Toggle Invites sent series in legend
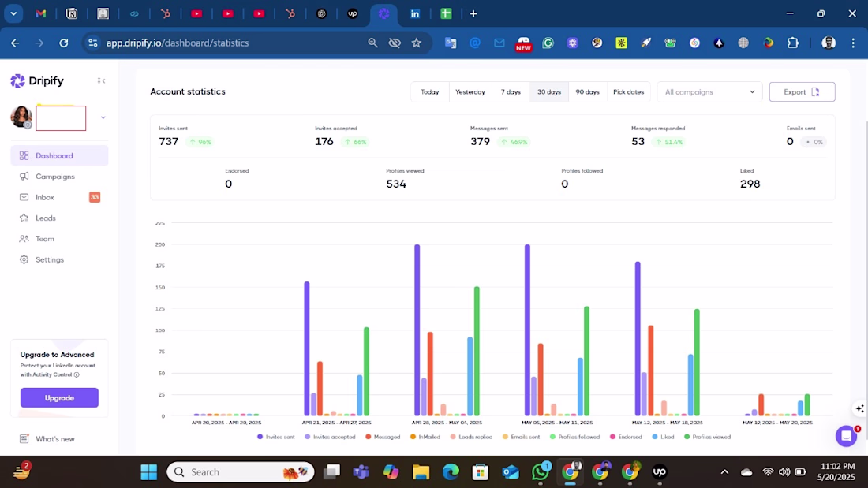The height and width of the screenshot is (488, 868). [275, 437]
